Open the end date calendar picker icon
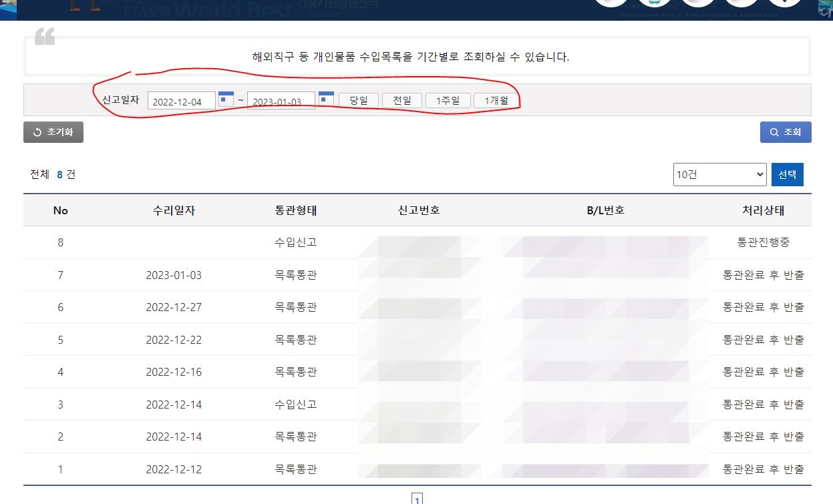Image resolution: width=833 pixels, height=504 pixels. [326, 98]
